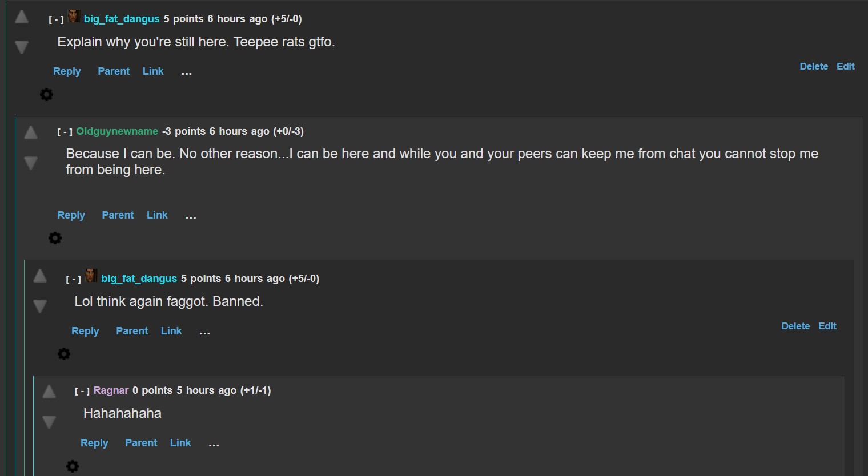Collapse Oldguynewname's comment with [-] toggle
Viewport: 868px width, 476px height.
point(65,132)
